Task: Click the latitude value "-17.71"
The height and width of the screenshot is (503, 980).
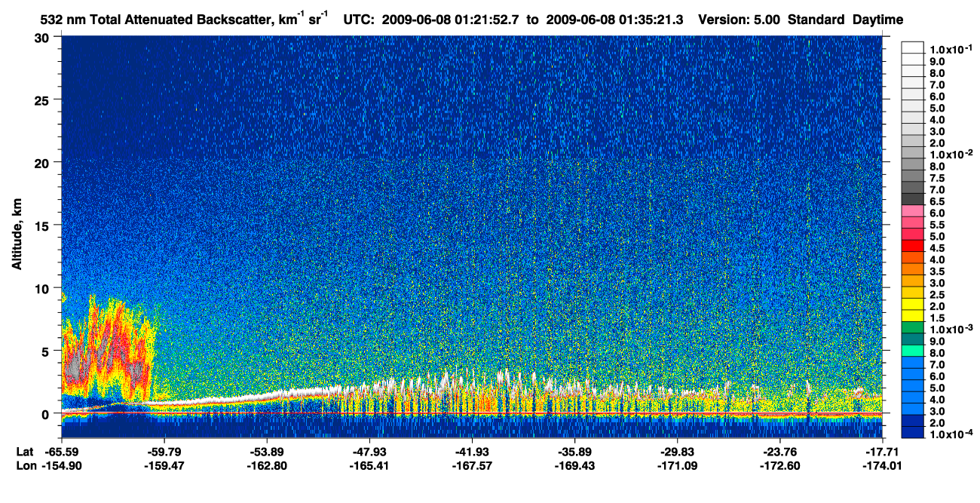Action: click(882, 452)
